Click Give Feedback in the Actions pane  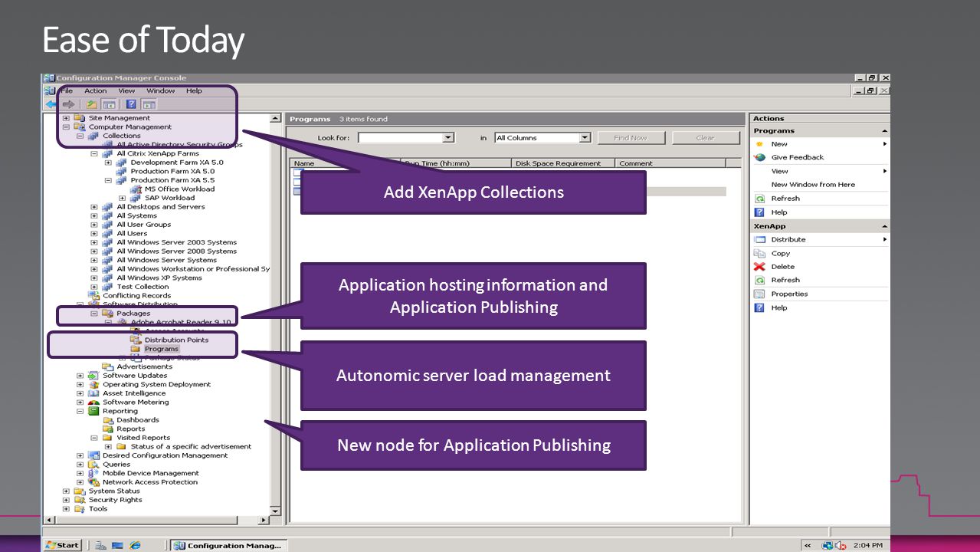[797, 157]
